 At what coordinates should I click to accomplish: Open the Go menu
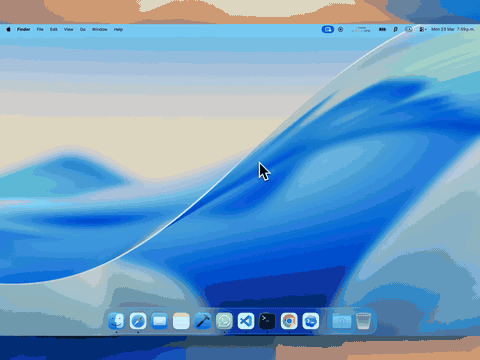(83, 29)
